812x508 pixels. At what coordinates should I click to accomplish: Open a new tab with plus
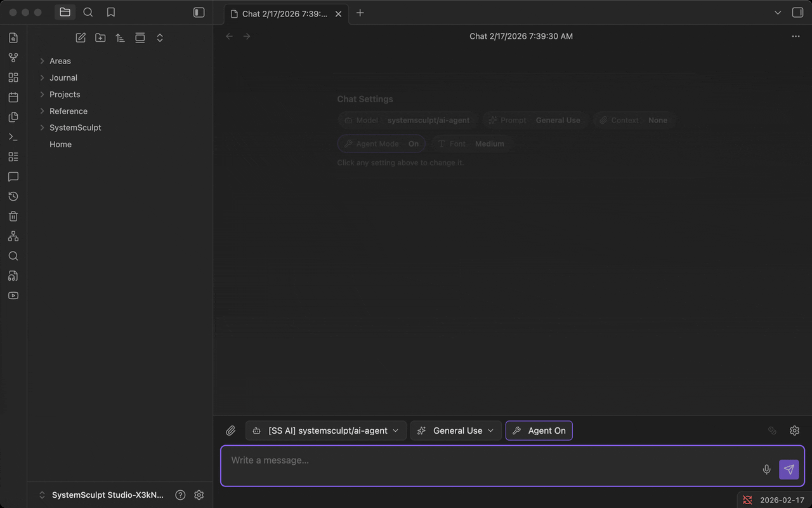click(x=360, y=13)
